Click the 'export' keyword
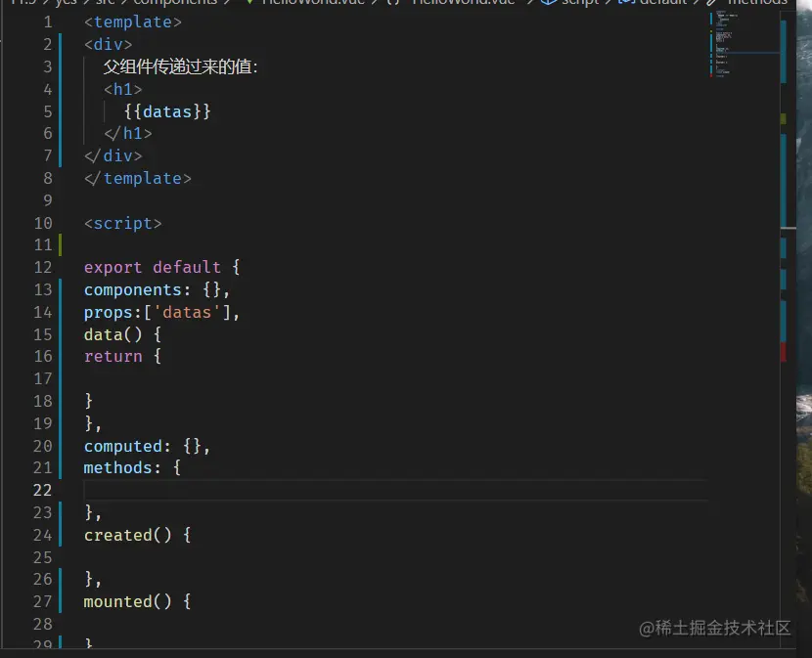The height and width of the screenshot is (658, 812). click(113, 267)
